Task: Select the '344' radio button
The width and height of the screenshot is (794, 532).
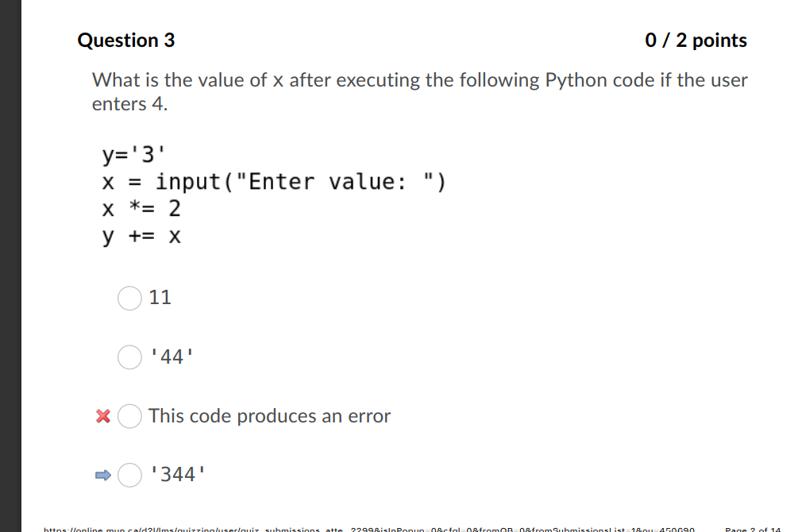Action: tap(129, 475)
